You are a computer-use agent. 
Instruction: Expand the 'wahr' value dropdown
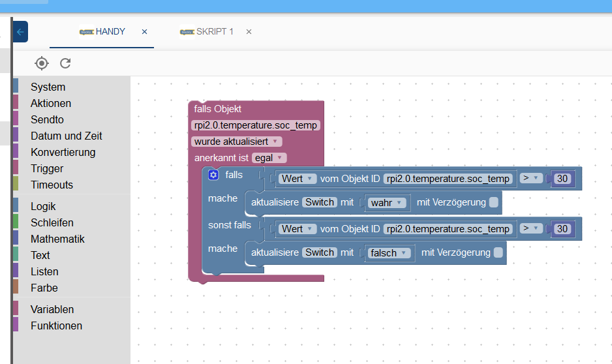[387, 203]
